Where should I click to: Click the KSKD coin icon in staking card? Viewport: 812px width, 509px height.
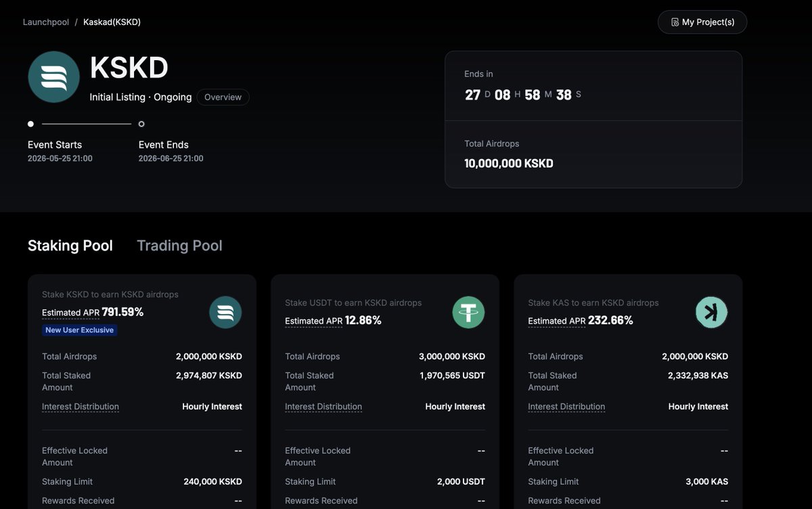coord(225,313)
